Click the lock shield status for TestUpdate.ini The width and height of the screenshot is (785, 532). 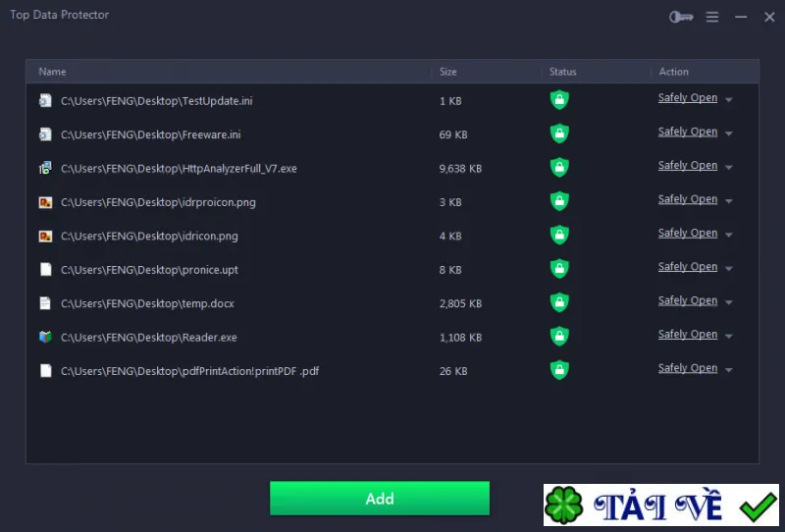(559, 100)
